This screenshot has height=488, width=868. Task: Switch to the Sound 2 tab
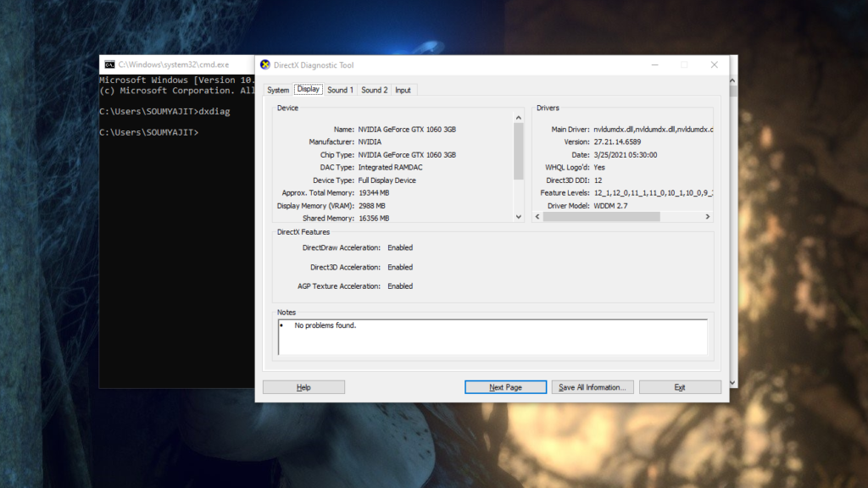click(374, 90)
